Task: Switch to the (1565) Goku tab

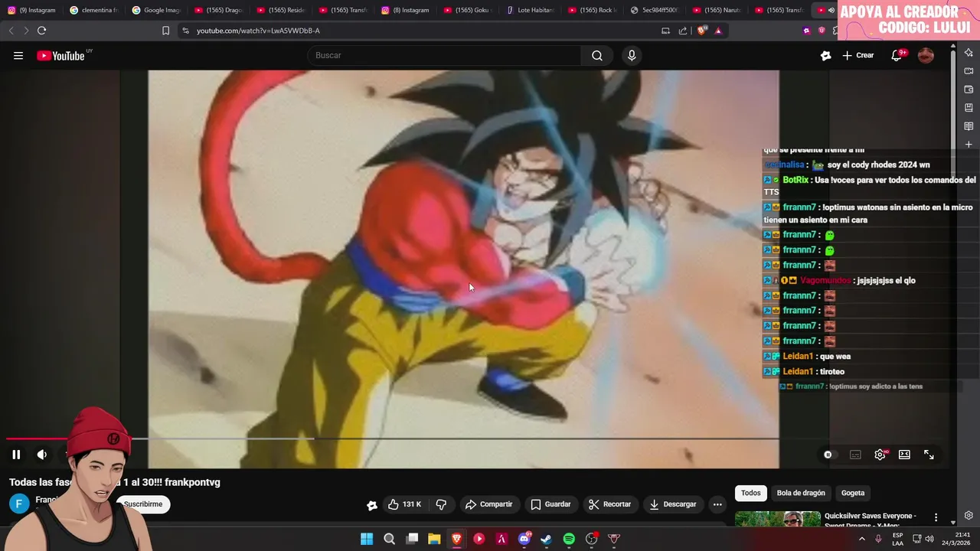Action: tap(467, 10)
